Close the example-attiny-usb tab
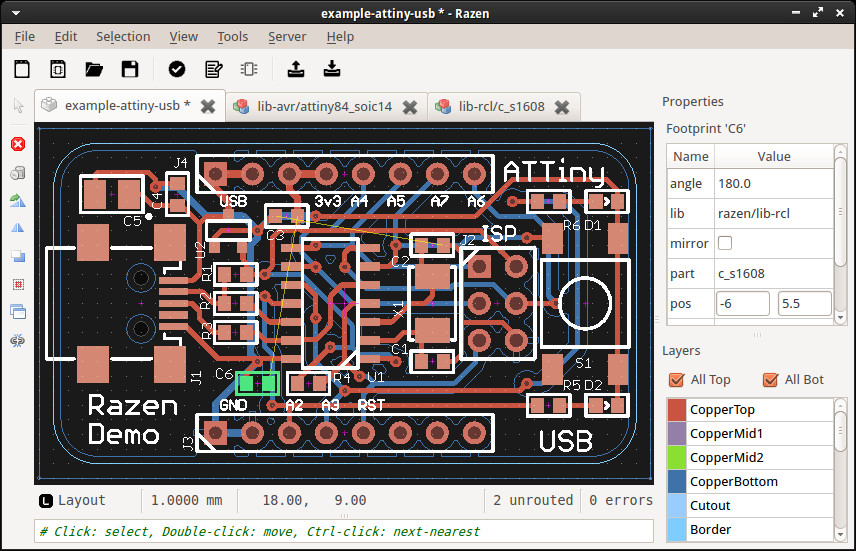Image resolution: width=856 pixels, height=551 pixels. [208, 106]
